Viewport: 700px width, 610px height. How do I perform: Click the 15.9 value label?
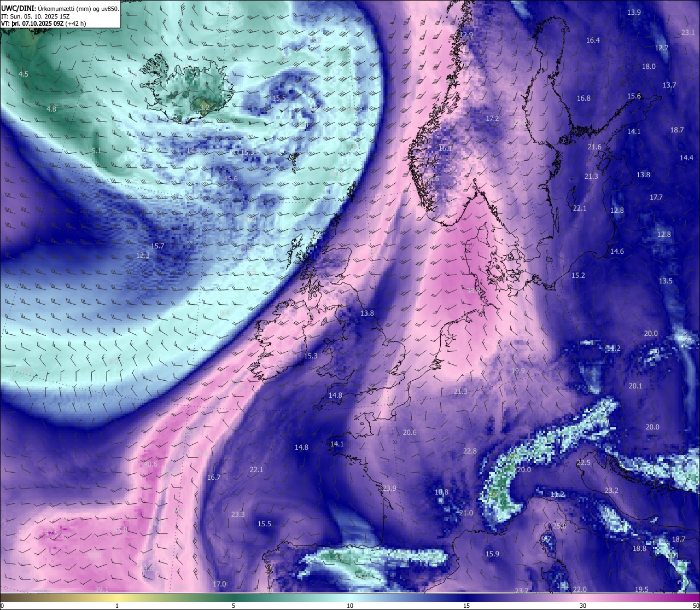[492, 554]
